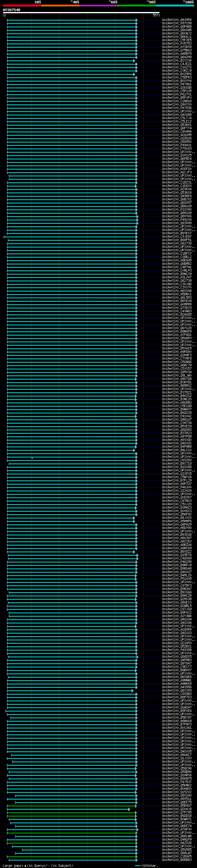197x868 pixels.
Task: Select the UniRef100_B6DDS8 label
Action: 177,816
